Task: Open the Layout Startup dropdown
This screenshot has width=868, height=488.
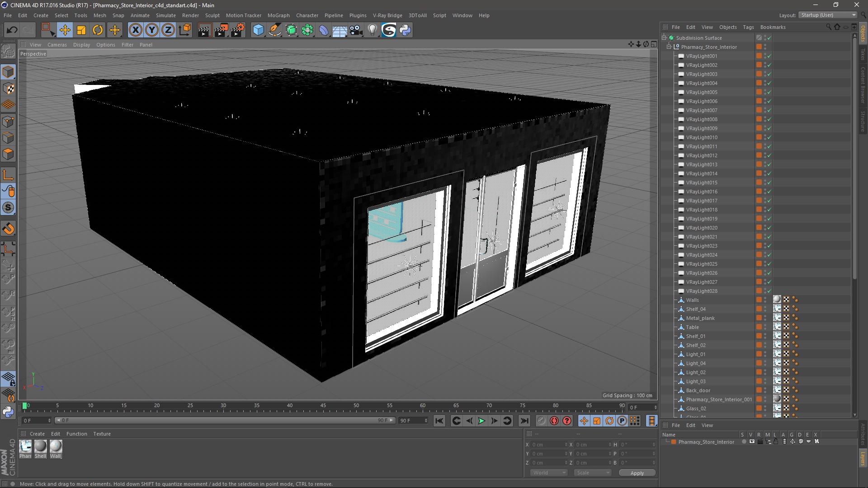Action: pos(828,15)
